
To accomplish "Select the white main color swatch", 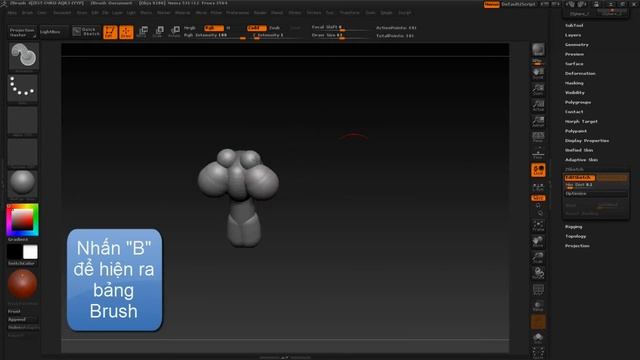I will click(30, 252).
